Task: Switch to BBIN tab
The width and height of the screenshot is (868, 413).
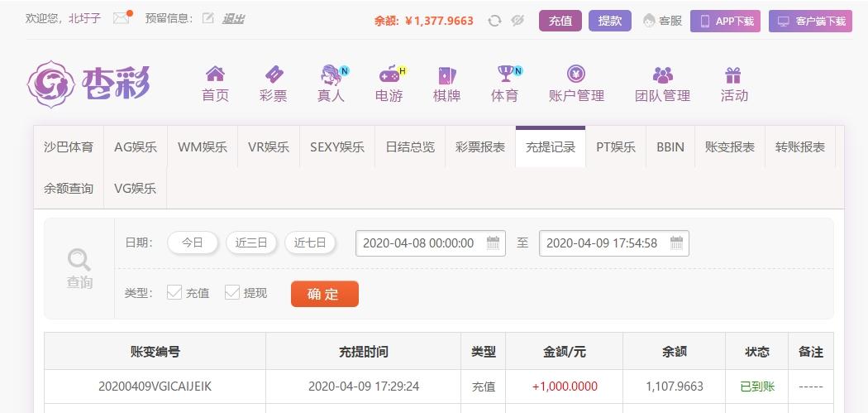Action: pyautogui.click(x=670, y=146)
